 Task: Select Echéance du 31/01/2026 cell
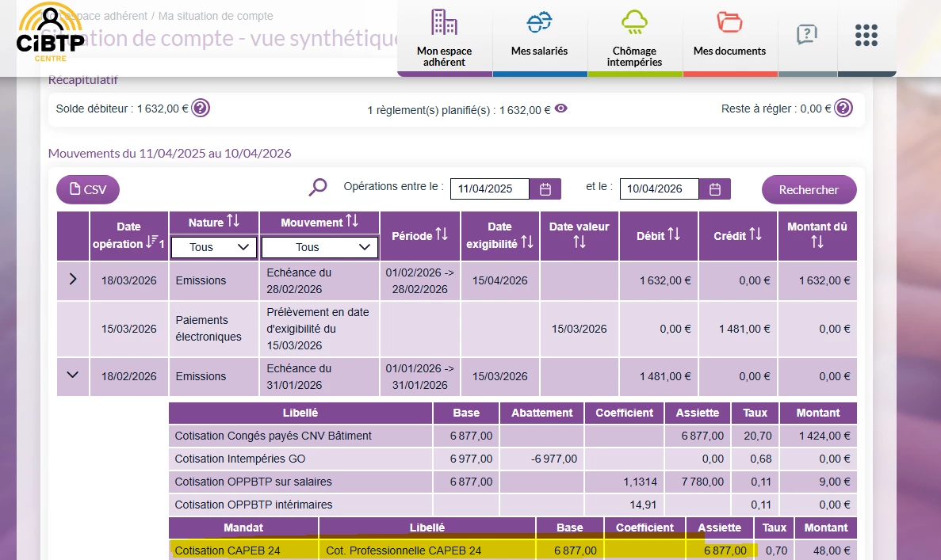coord(319,377)
